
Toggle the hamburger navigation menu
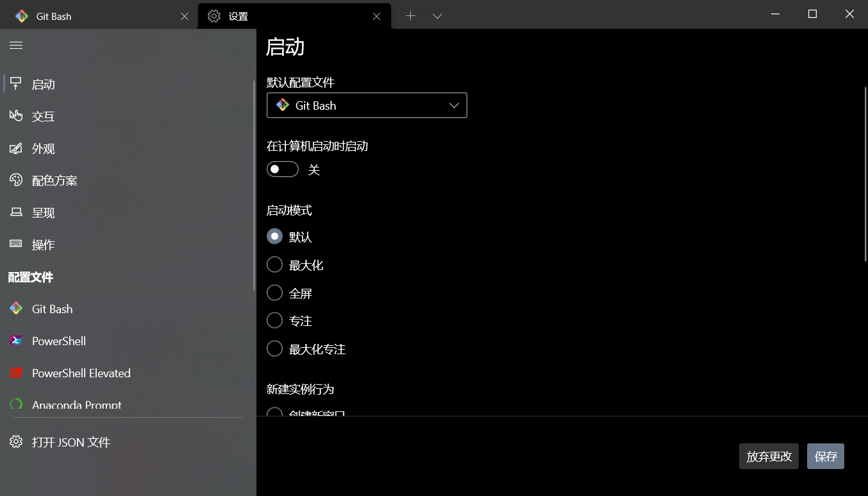coord(16,45)
